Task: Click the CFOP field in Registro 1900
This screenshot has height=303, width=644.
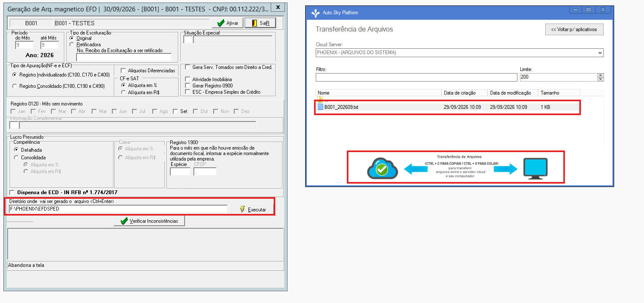Action: 205,171
